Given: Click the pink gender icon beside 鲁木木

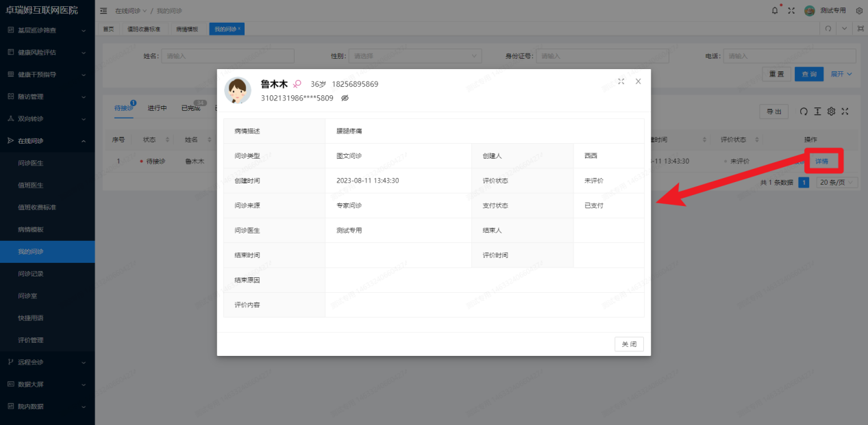Looking at the screenshot, I should click(x=297, y=83).
